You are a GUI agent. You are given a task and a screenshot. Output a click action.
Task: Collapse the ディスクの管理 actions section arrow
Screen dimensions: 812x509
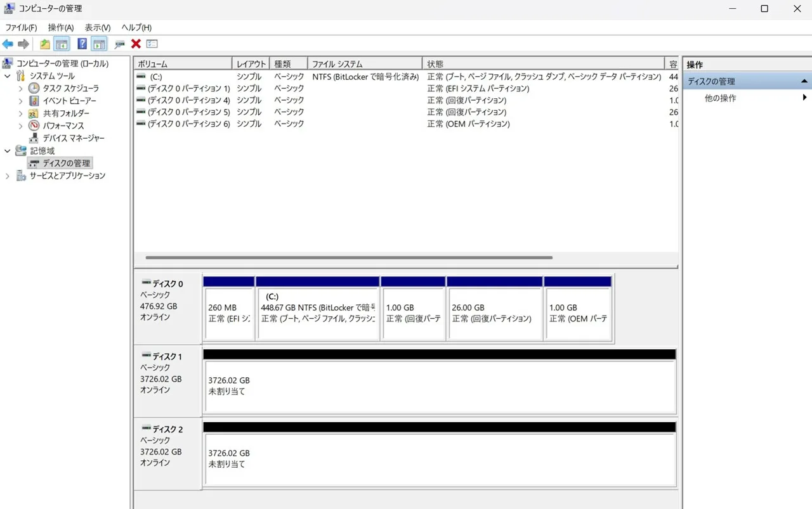click(804, 81)
